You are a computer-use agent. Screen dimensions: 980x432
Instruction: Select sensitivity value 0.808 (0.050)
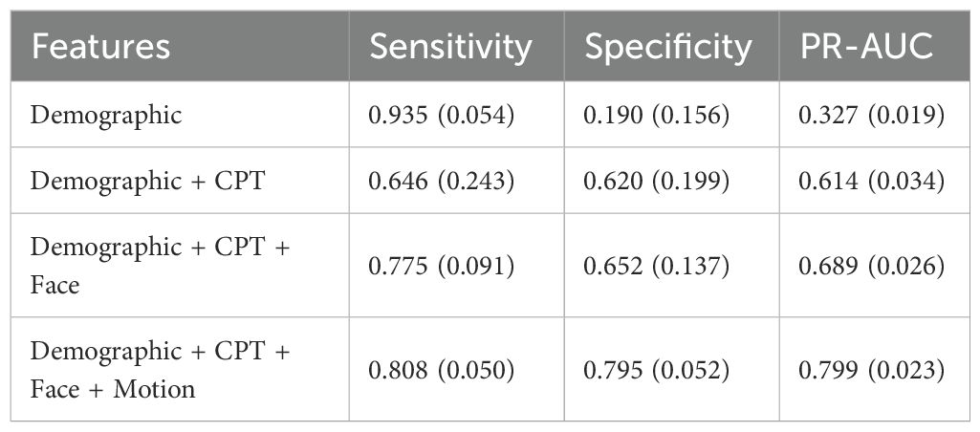coord(442,370)
